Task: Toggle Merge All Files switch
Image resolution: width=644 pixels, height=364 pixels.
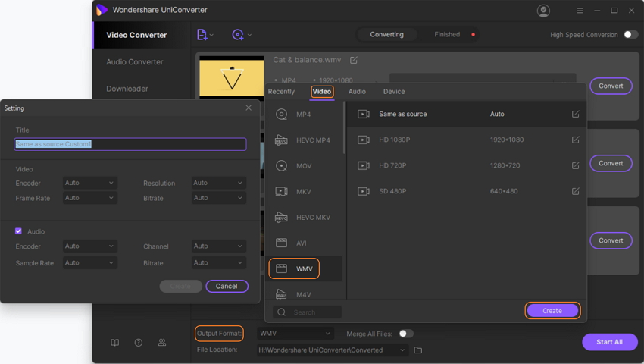Action: coord(405,334)
